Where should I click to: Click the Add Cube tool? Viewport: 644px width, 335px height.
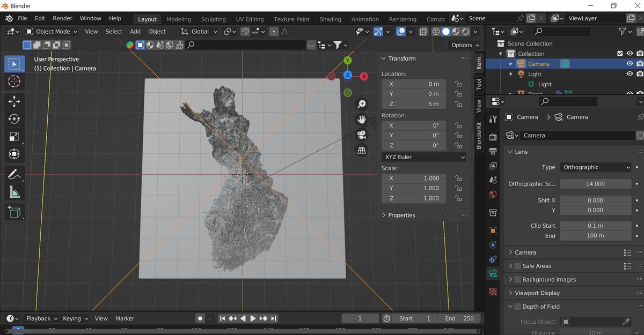coord(14,212)
